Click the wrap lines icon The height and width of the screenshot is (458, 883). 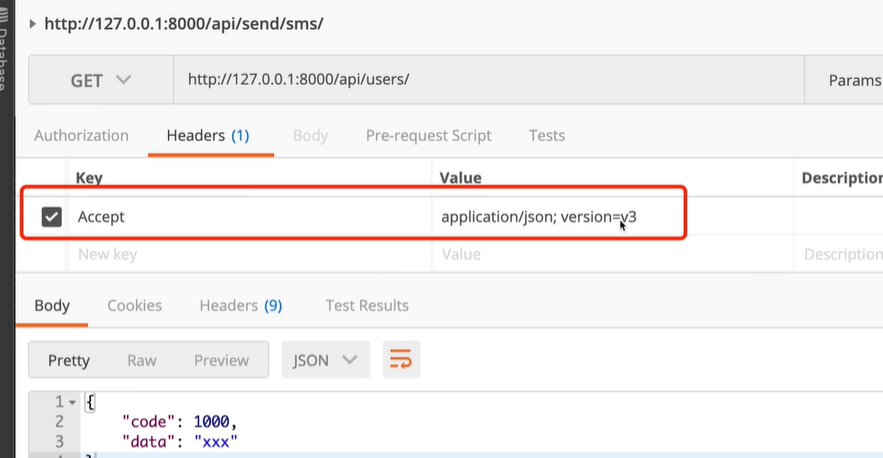pos(401,360)
